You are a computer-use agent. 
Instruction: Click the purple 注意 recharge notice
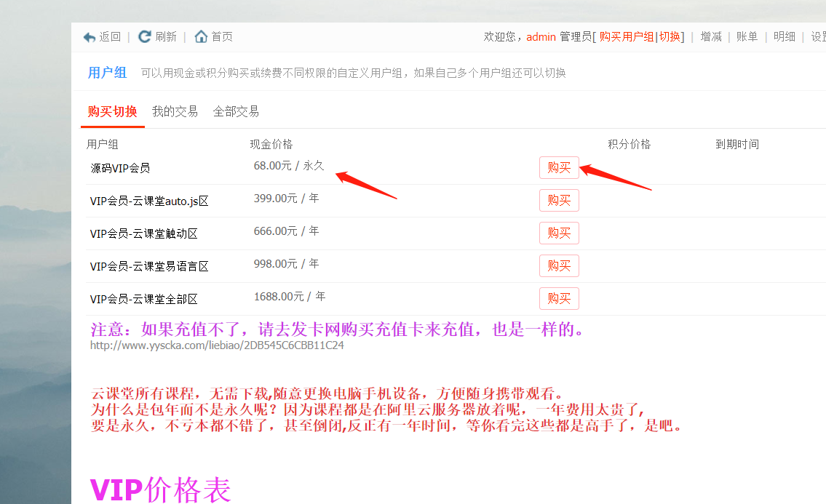pyautogui.click(x=337, y=329)
